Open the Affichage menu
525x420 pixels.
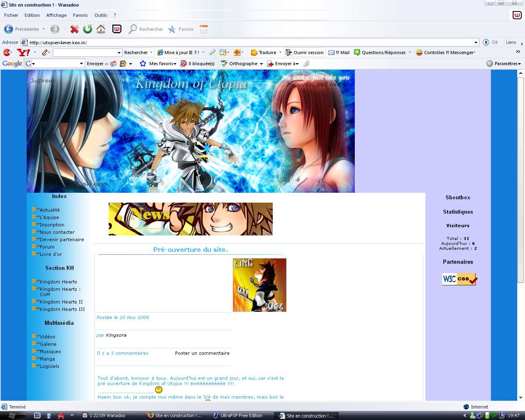pyautogui.click(x=56, y=15)
